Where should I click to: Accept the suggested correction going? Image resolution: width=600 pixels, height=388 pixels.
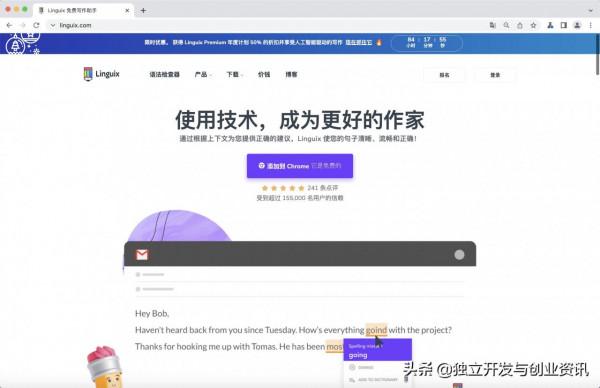coord(358,355)
